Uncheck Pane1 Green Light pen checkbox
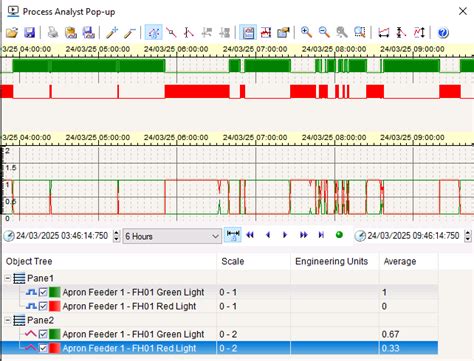This screenshot has width=474, height=361. point(43,292)
